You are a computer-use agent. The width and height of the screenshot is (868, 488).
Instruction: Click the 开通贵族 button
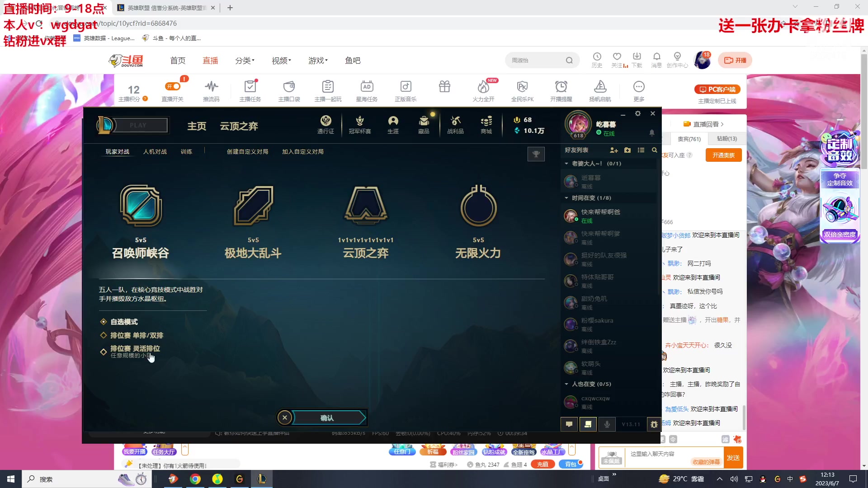coord(723,155)
